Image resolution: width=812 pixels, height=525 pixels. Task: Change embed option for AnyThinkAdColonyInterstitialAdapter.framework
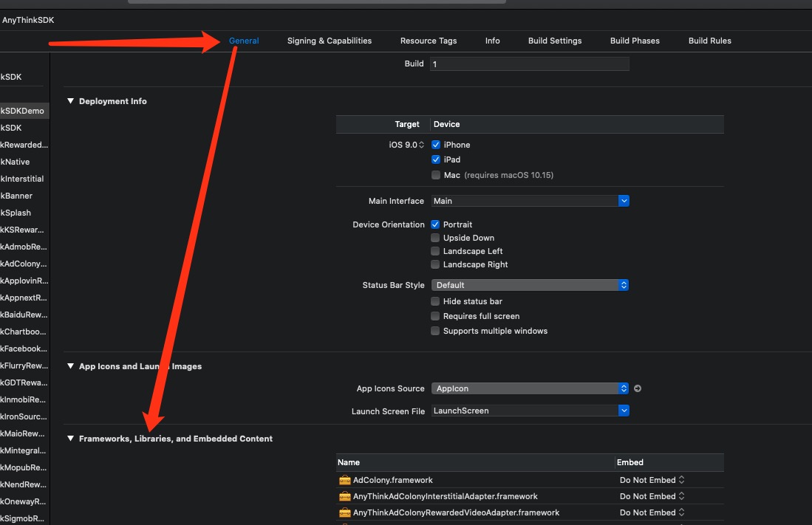click(x=652, y=496)
